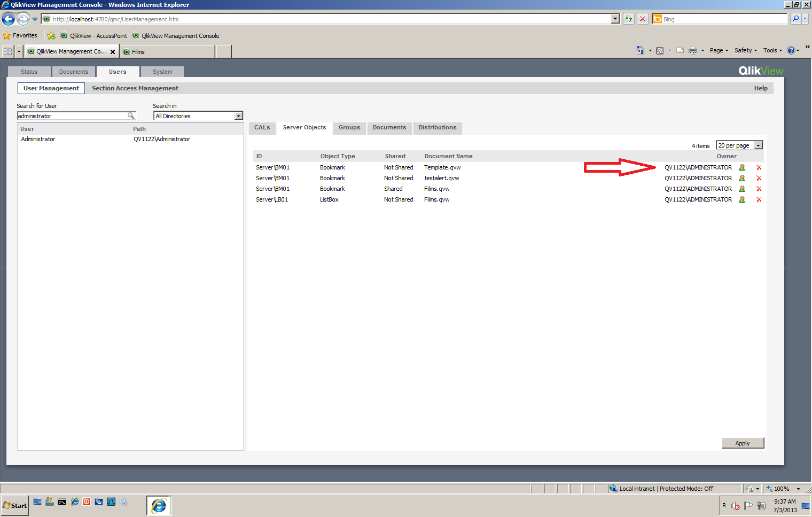The image size is (812, 517).
Task: Open the Tools menu dropdown
Action: click(772, 50)
